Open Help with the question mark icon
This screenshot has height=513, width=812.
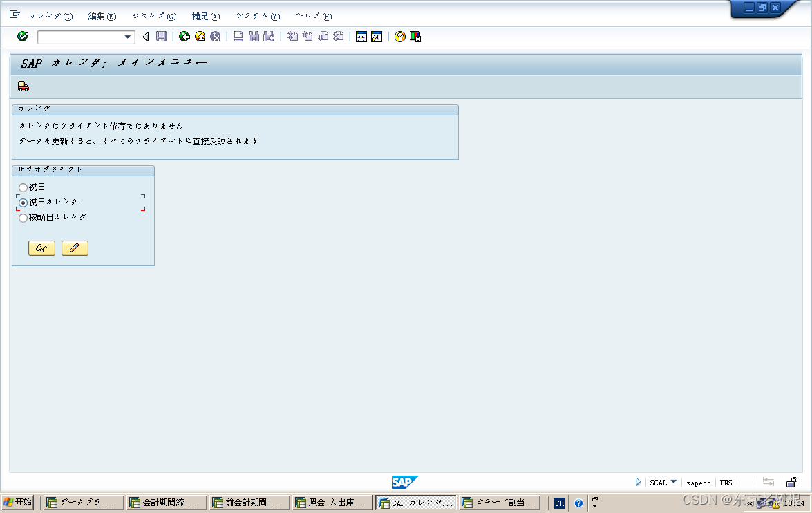click(x=400, y=36)
